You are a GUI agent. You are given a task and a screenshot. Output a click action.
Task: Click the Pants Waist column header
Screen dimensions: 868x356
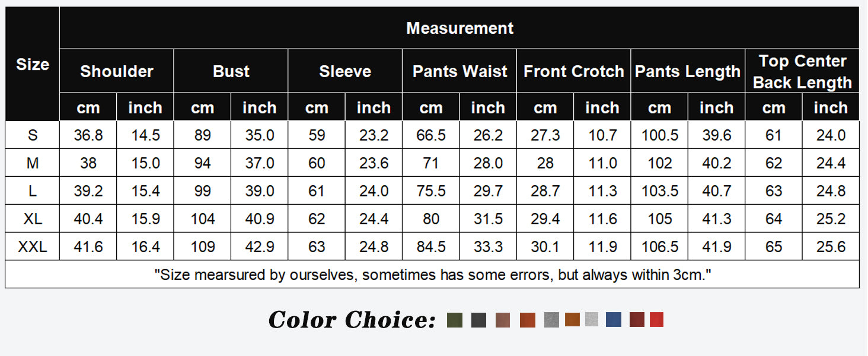coord(460,71)
